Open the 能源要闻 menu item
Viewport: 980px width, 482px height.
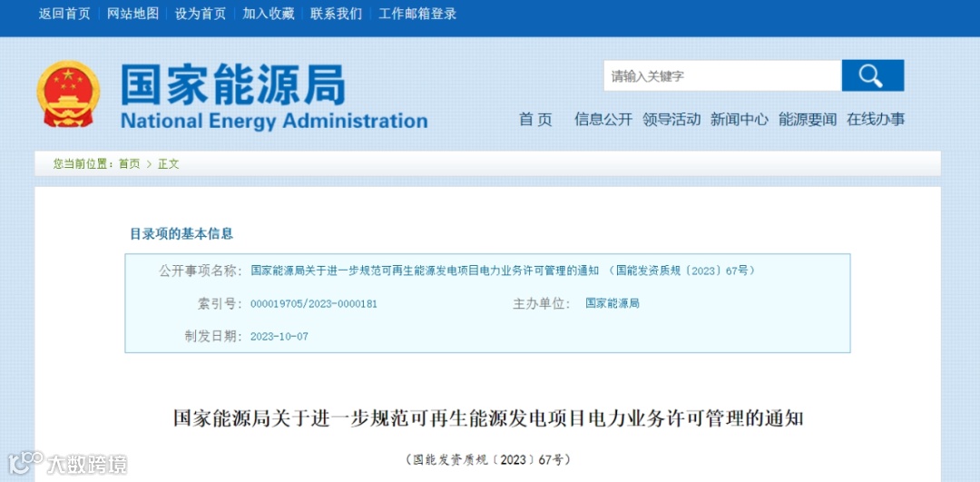(808, 120)
